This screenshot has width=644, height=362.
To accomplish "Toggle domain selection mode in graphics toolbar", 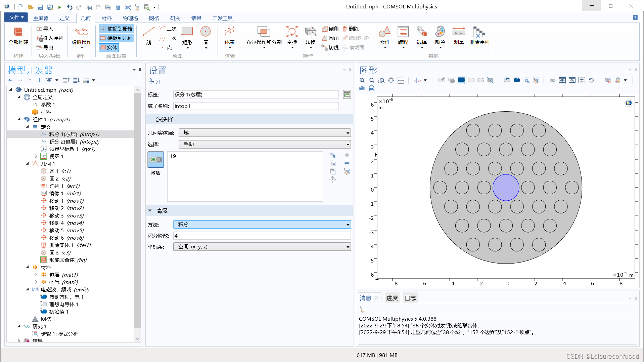I will [461, 80].
